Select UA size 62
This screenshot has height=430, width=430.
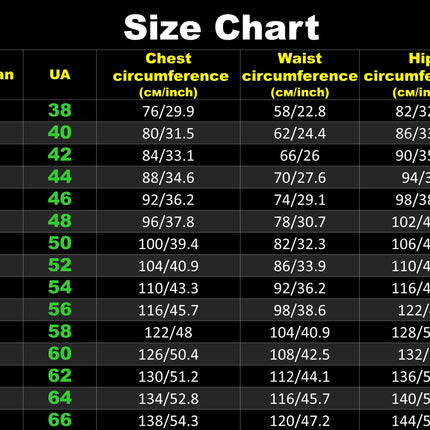[x=60, y=376]
